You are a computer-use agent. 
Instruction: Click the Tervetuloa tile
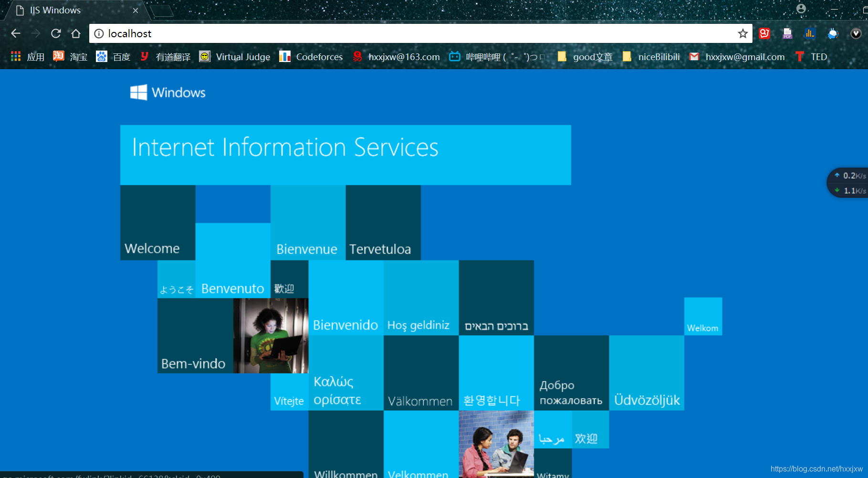click(383, 223)
